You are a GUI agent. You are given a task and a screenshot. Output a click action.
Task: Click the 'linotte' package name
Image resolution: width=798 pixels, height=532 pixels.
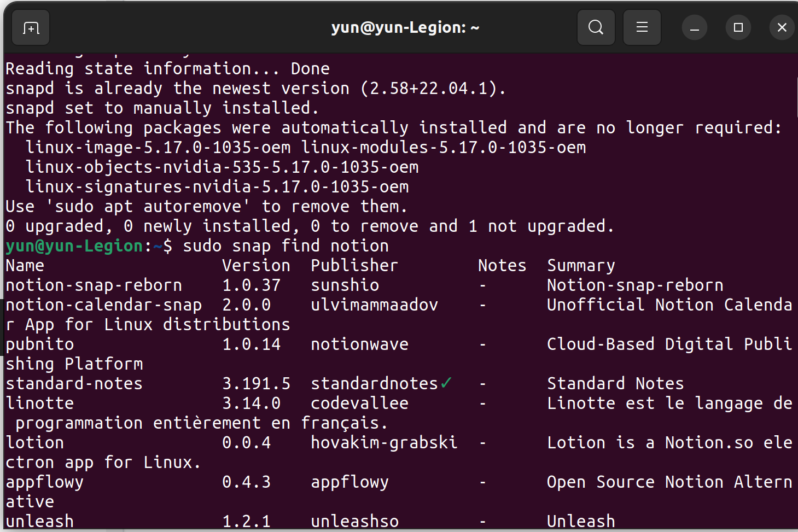(40, 404)
